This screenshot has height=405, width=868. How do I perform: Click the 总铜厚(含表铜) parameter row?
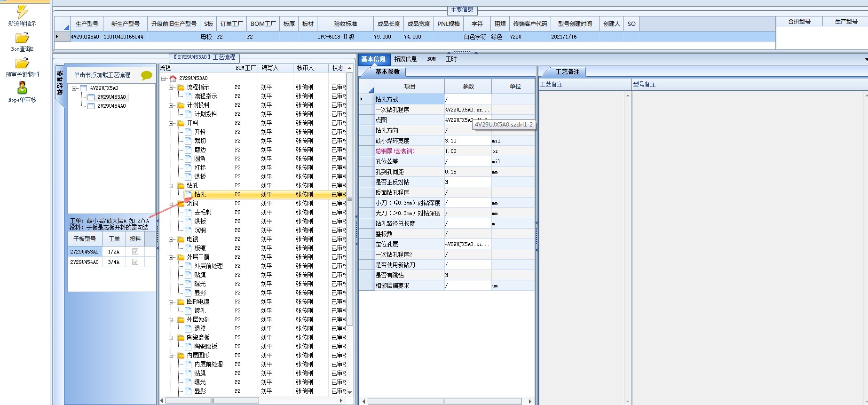point(447,151)
